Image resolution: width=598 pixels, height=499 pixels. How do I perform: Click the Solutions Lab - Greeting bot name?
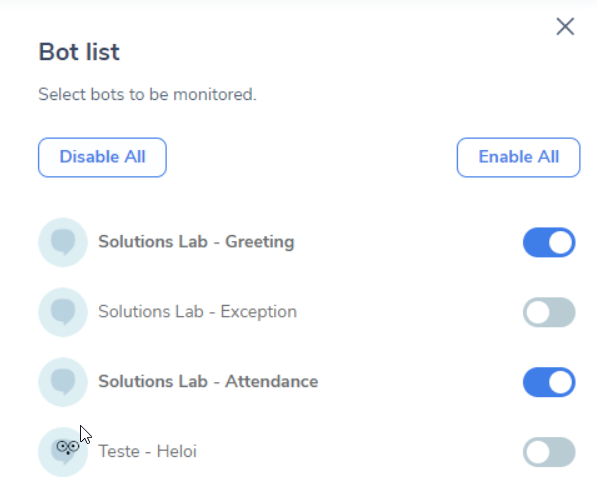[x=196, y=241]
